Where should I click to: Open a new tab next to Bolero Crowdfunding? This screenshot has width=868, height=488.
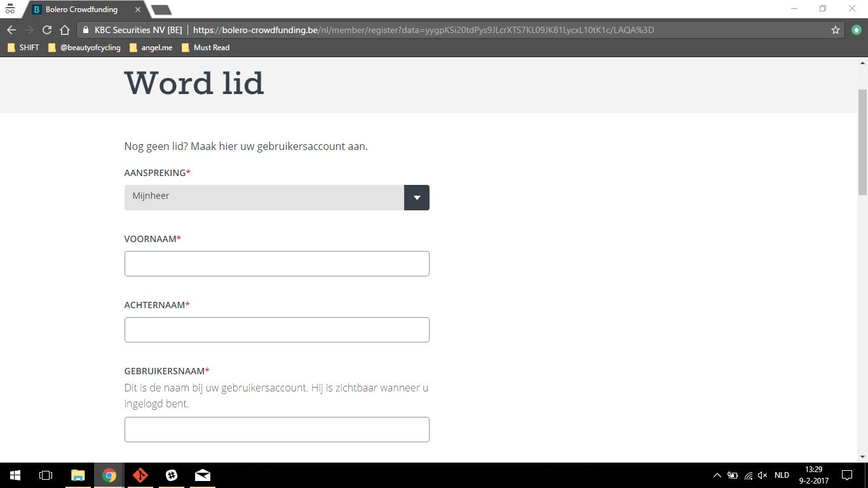[x=161, y=10]
